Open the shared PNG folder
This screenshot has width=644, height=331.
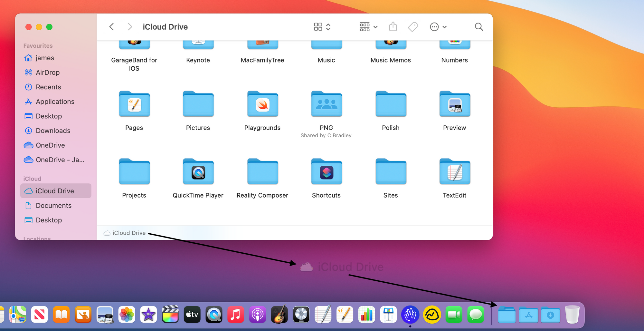326,104
